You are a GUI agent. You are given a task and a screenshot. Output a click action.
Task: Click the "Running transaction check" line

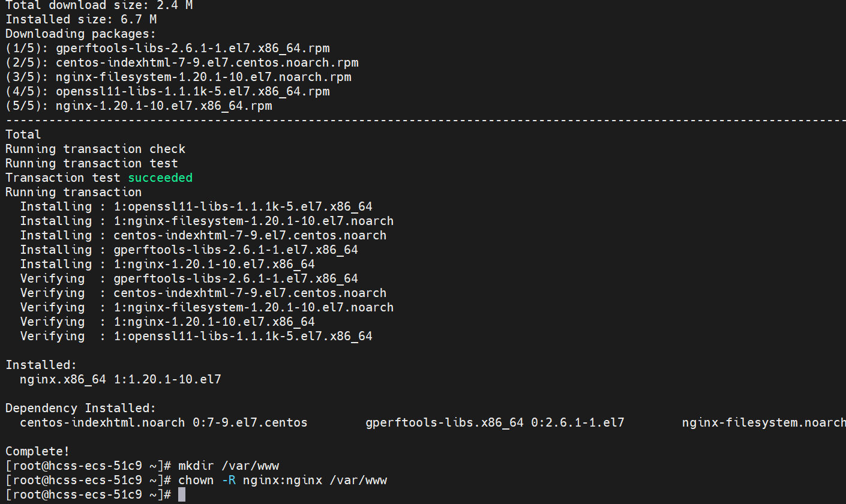[x=95, y=149]
